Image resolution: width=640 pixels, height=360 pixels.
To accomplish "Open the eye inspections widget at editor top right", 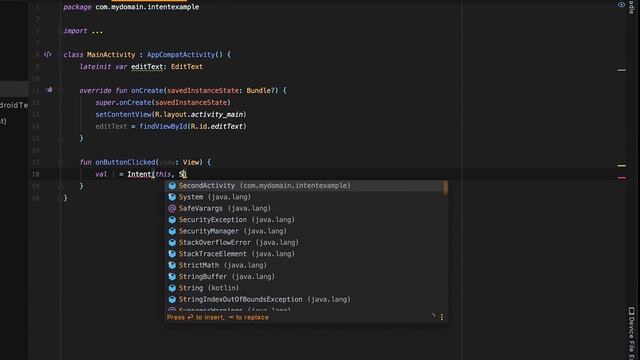I will point(621,5).
